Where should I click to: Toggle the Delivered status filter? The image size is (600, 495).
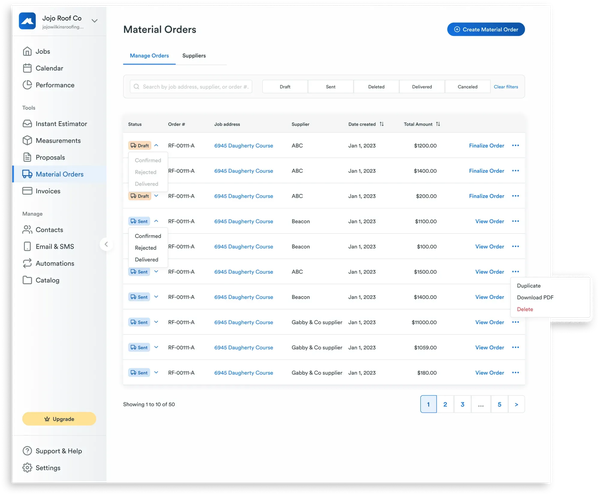421,87
